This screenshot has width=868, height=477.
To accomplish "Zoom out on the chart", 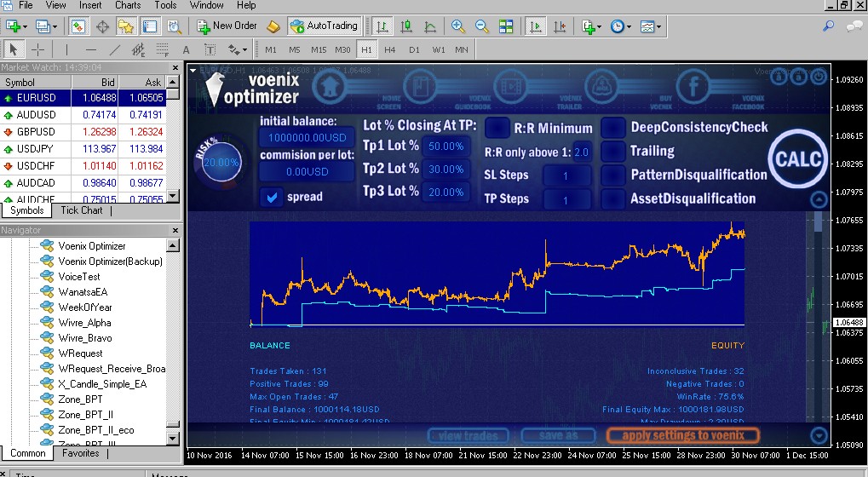I will (482, 26).
